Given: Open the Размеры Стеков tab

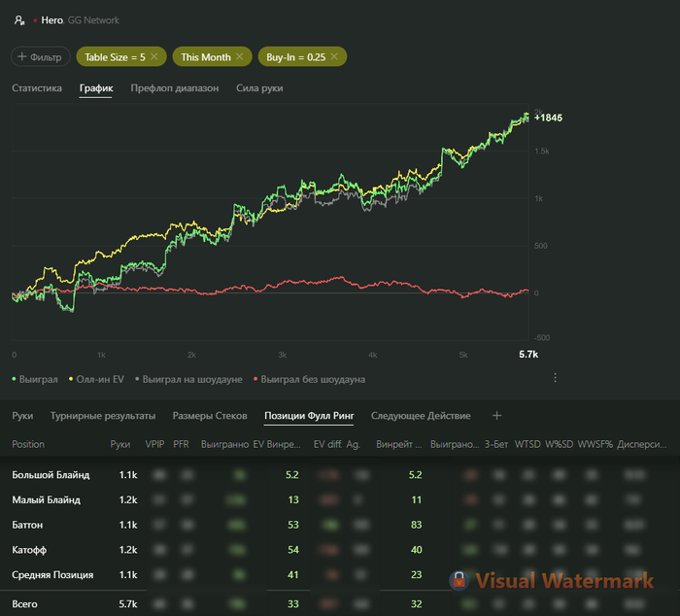Looking at the screenshot, I should pos(210,416).
